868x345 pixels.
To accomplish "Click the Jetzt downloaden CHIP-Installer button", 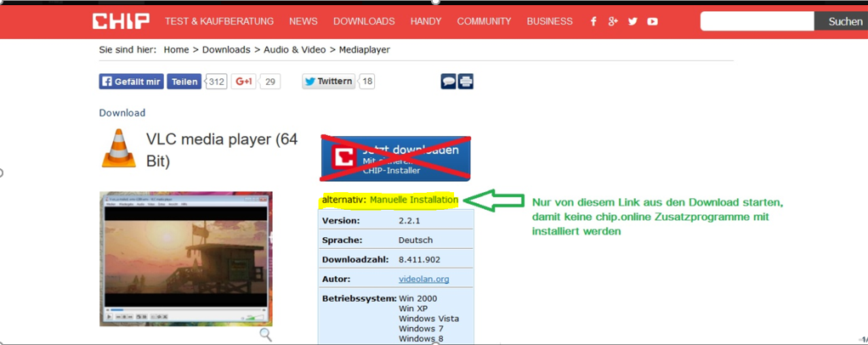I will tap(396, 159).
